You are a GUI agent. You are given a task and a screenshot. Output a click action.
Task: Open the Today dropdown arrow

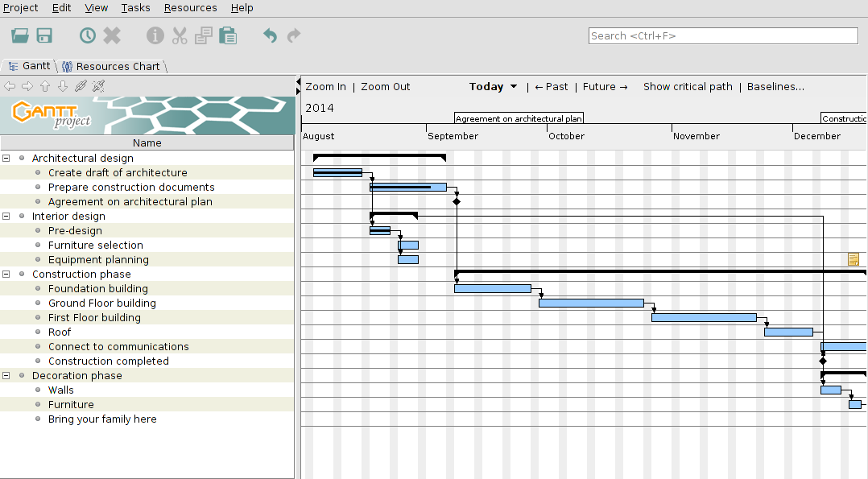tap(514, 86)
